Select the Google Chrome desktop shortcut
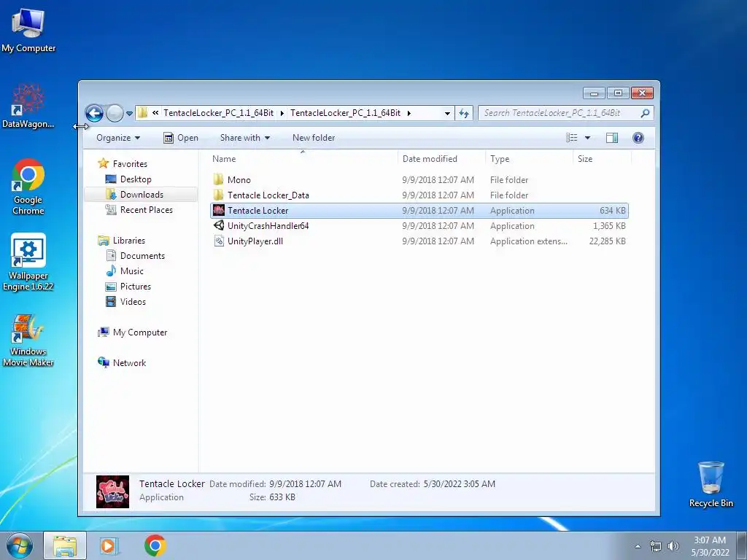Image resolution: width=747 pixels, height=560 pixels. (28, 187)
